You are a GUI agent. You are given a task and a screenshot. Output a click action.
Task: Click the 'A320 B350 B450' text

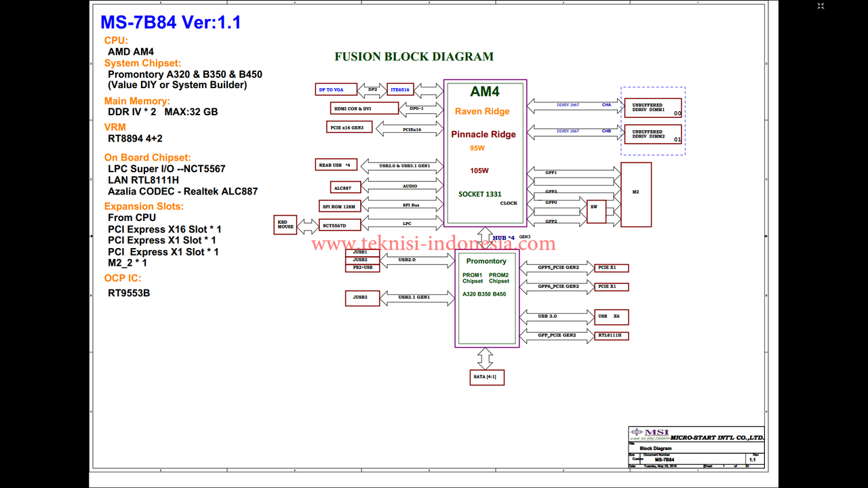(484, 294)
